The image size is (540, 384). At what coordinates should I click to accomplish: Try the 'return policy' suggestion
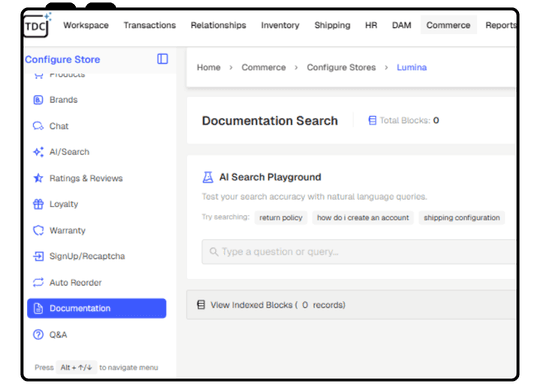coord(281,218)
